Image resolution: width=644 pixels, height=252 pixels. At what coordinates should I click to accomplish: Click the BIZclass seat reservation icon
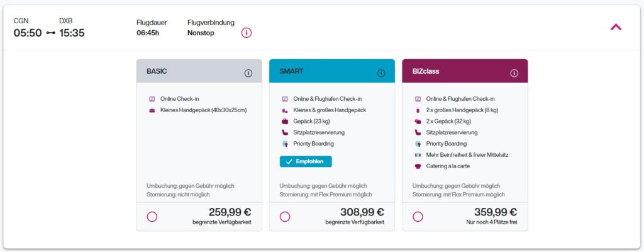click(x=418, y=132)
